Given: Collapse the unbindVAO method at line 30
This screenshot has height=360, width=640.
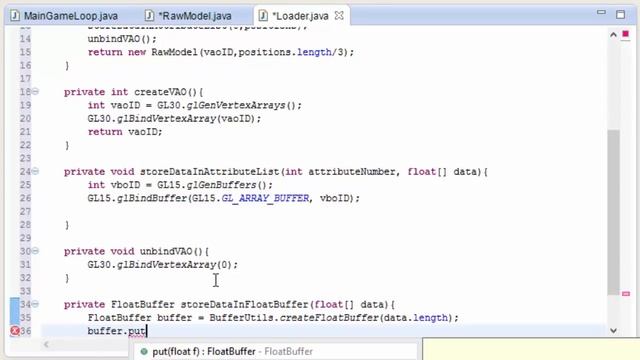Looking at the screenshot, I should tap(36, 251).
